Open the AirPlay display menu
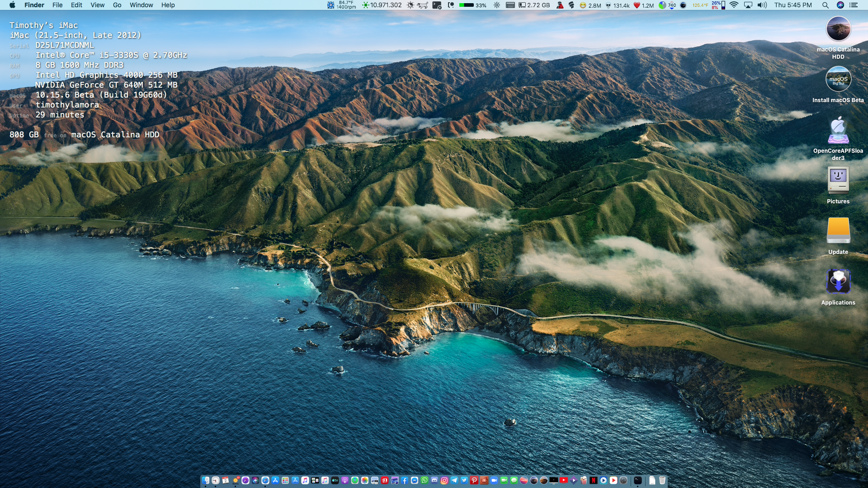This screenshot has width=868, height=488. [x=748, y=5]
